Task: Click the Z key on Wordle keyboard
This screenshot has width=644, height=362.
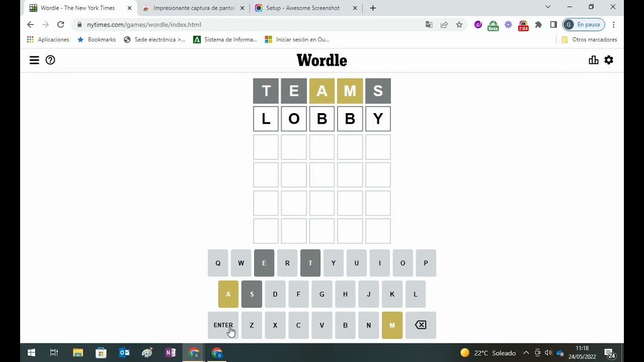Action: coord(252,325)
